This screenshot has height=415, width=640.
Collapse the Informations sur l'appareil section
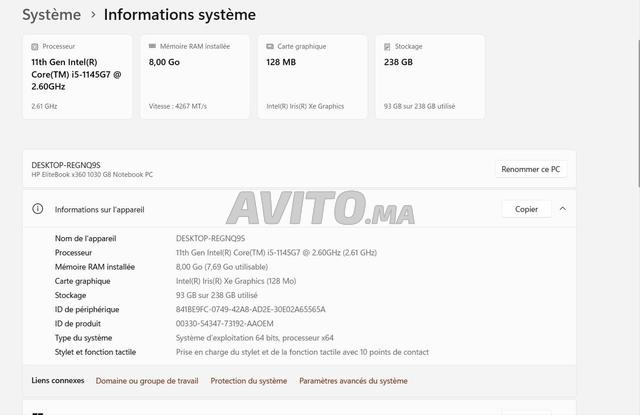[563, 209]
